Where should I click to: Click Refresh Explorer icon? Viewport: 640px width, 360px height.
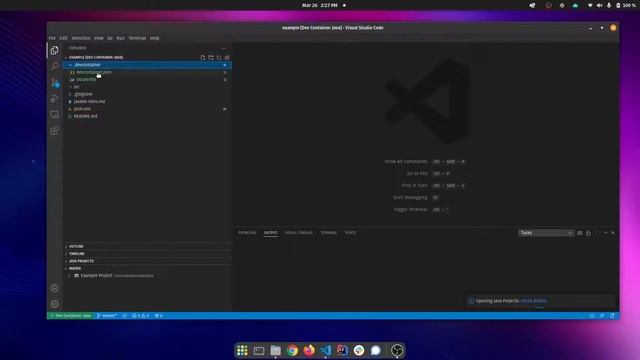219,58
